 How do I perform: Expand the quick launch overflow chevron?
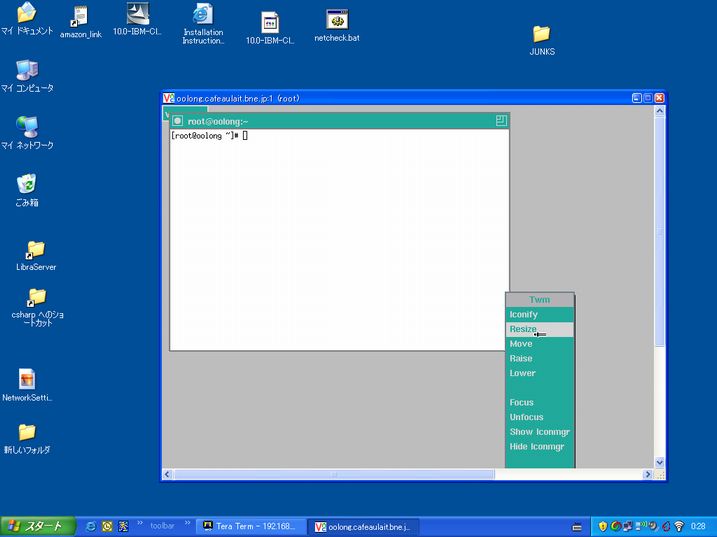tap(141, 524)
